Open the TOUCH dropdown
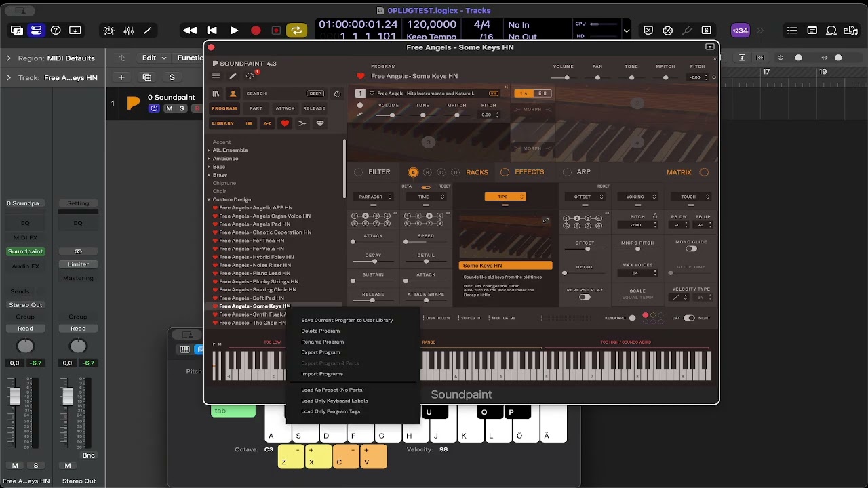This screenshot has width=868, height=488. click(x=690, y=197)
